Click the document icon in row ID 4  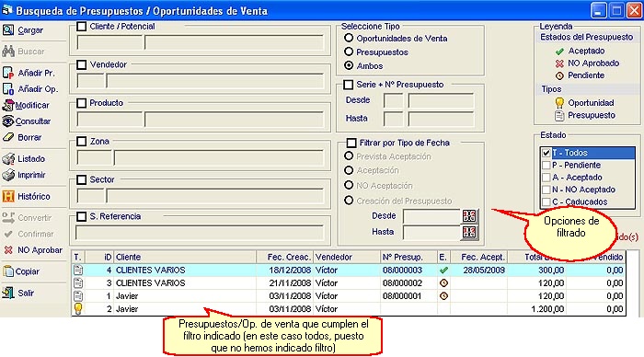[x=78, y=270]
